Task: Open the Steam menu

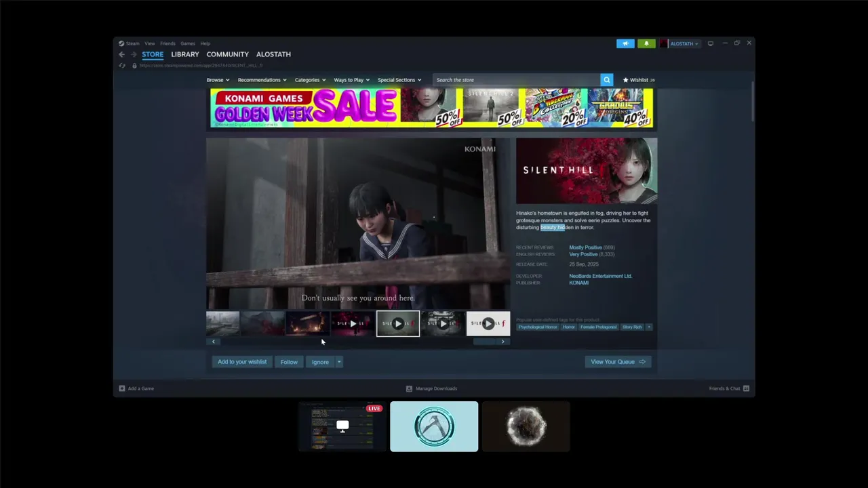Action: [132, 43]
